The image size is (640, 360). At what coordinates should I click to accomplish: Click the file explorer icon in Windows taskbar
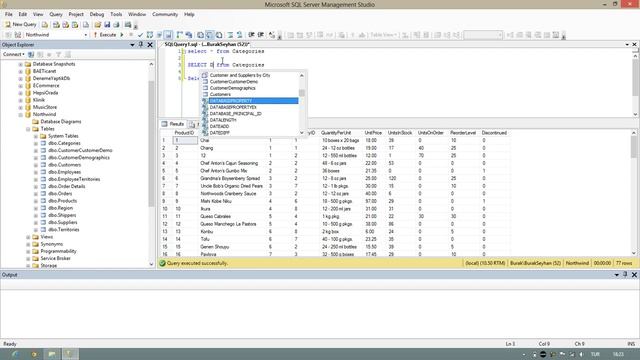pos(52,354)
